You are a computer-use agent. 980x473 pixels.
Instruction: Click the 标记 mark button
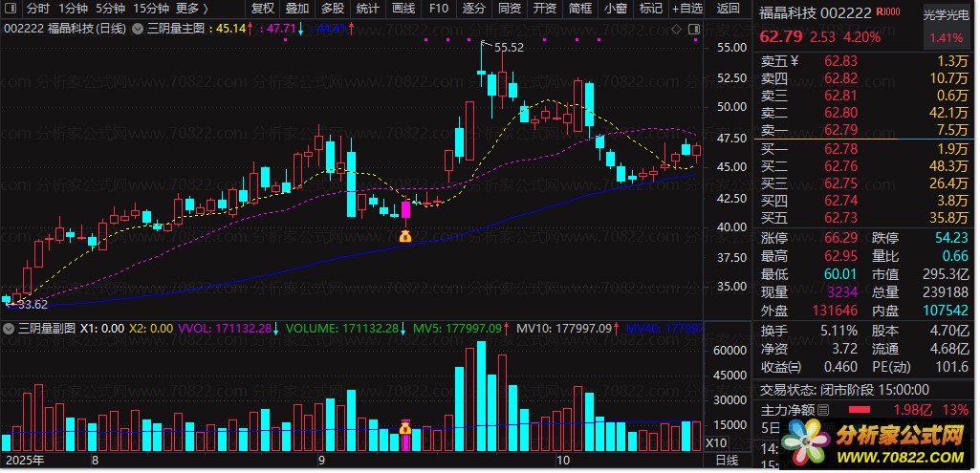[651, 9]
